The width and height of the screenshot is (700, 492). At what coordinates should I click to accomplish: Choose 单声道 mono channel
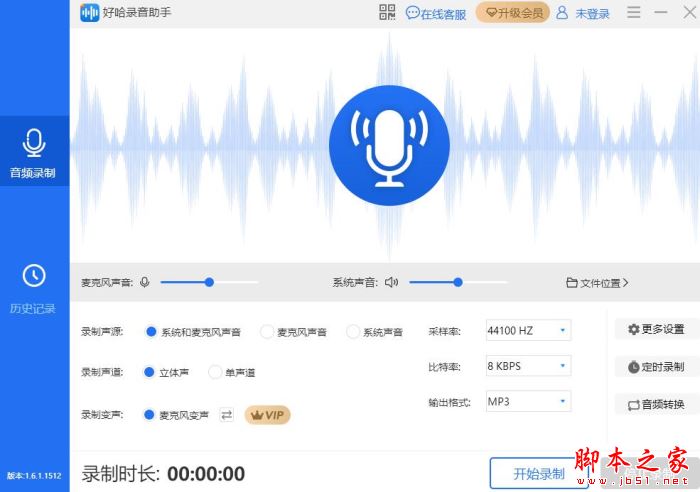click(x=232, y=372)
